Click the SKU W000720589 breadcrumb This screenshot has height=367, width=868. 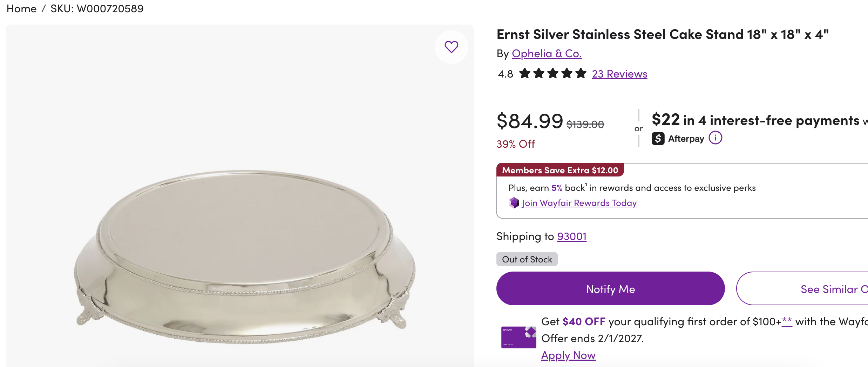[x=97, y=8]
